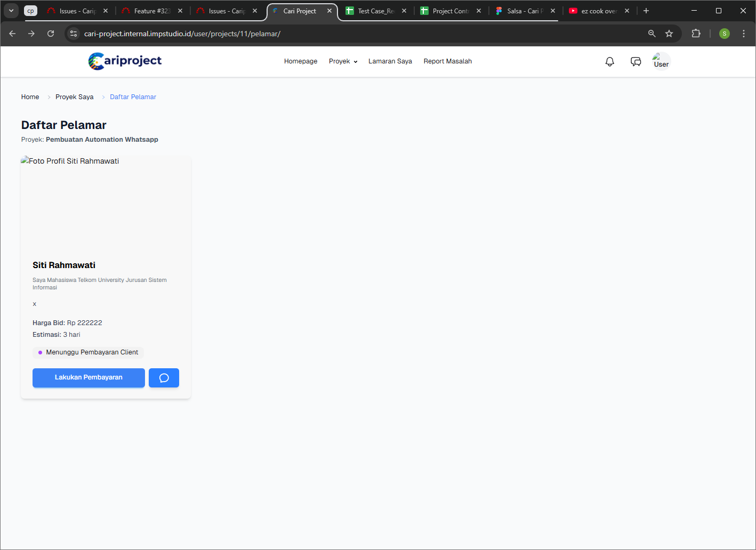Open the notification bell icon
Viewport: 756px width, 550px height.
pyautogui.click(x=609, y=62)
